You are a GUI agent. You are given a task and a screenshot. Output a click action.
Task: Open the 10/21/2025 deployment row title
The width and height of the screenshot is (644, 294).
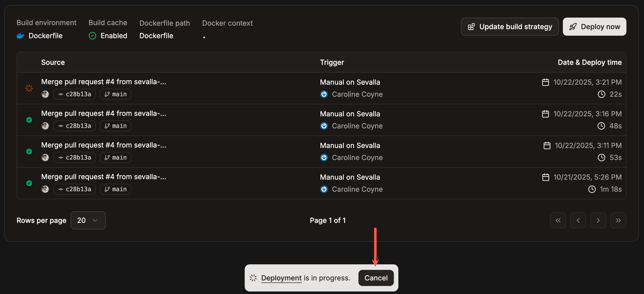[x=103, y=177]
